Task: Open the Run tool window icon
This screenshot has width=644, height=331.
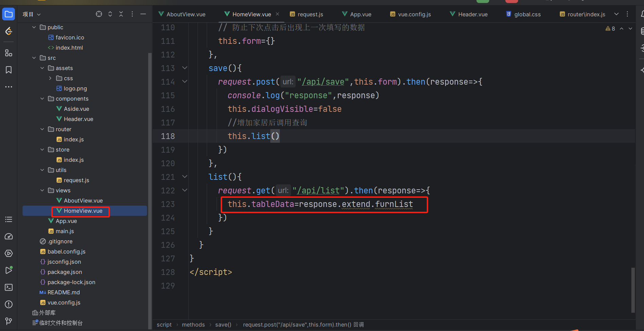Action: pyautogui.click(x=9, y=270)
